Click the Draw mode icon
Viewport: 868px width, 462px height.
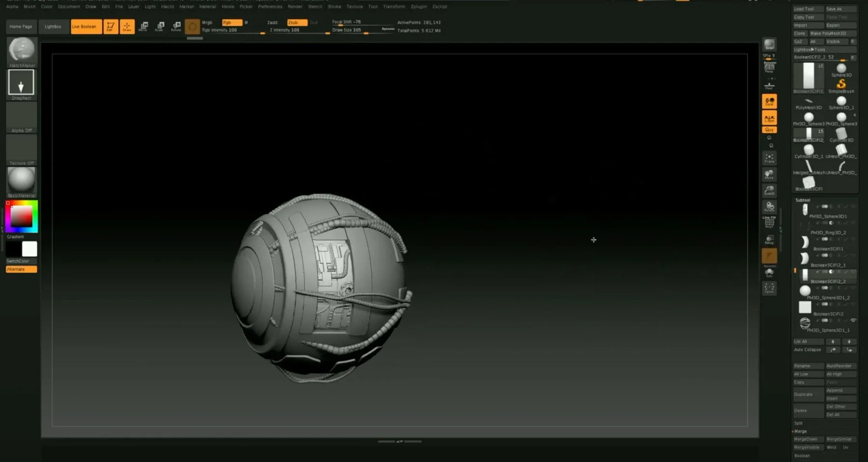point(127,27)
